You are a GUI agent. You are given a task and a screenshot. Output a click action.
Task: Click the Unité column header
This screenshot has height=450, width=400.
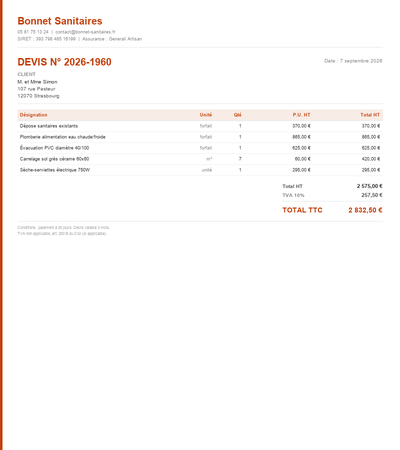pos(206,115)
